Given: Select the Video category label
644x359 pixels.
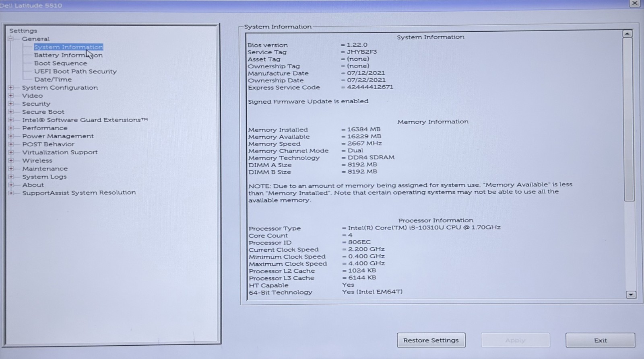Looking at the screenshot, I should tap(32, 96).
